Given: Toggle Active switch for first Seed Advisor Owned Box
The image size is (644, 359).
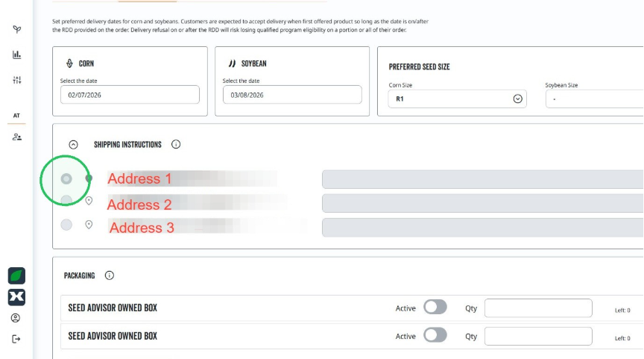Looking at the screenshot, I should coord(435,308).
